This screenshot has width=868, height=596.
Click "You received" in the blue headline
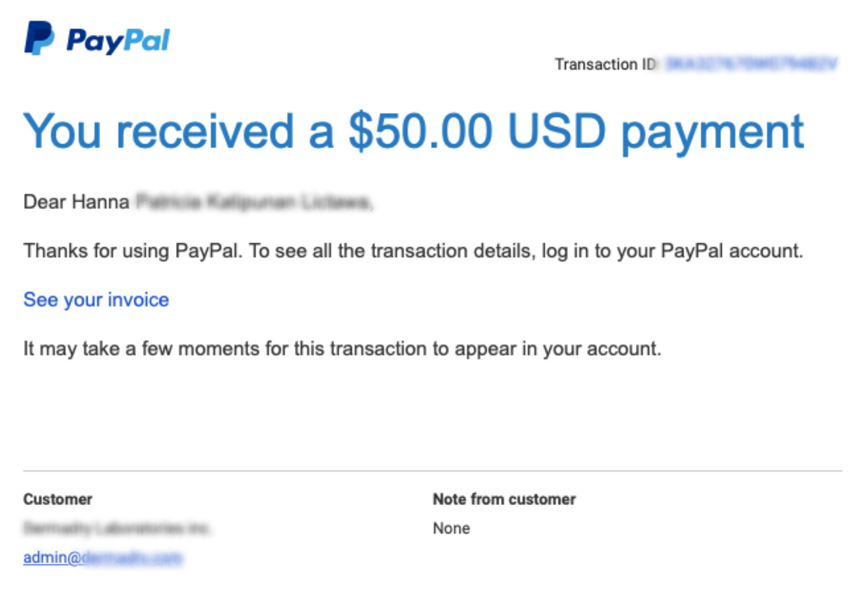(159, 132)
